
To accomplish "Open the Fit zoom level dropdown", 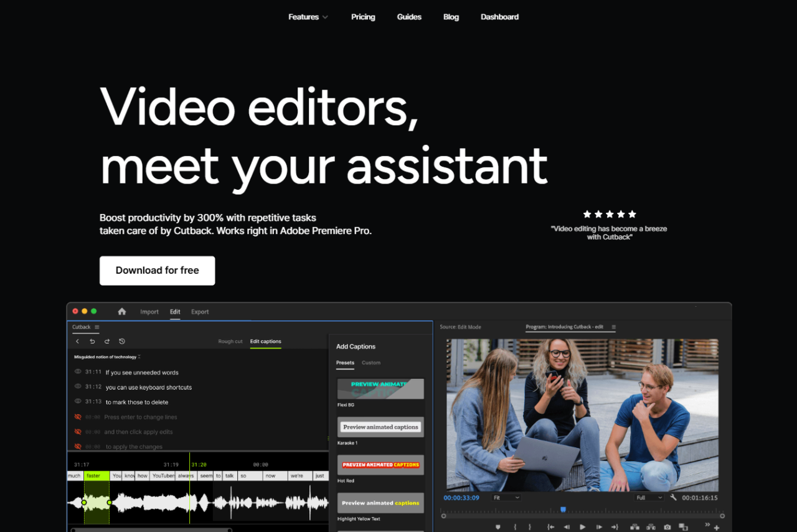I will 506,498.
